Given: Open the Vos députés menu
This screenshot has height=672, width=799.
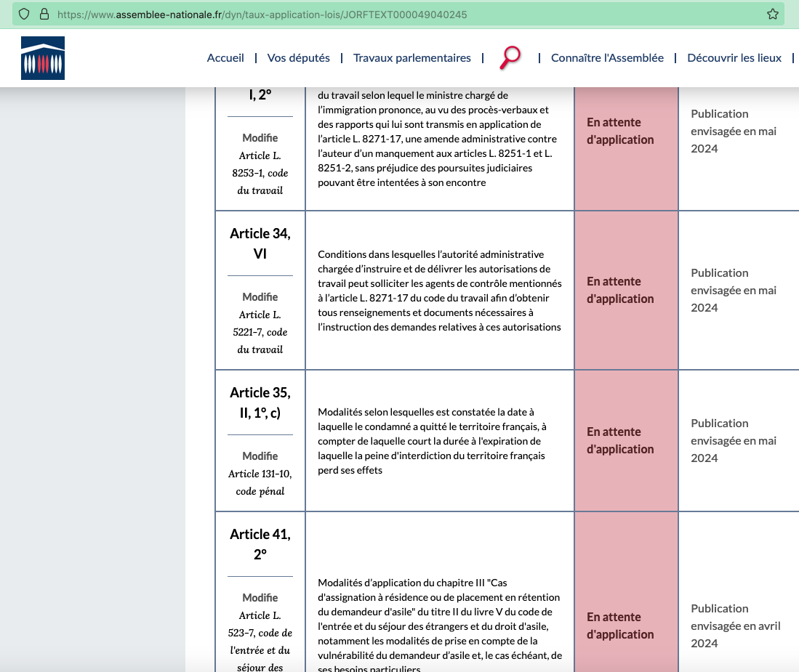Looking at the screenshot, I should [x=298, y=58].
